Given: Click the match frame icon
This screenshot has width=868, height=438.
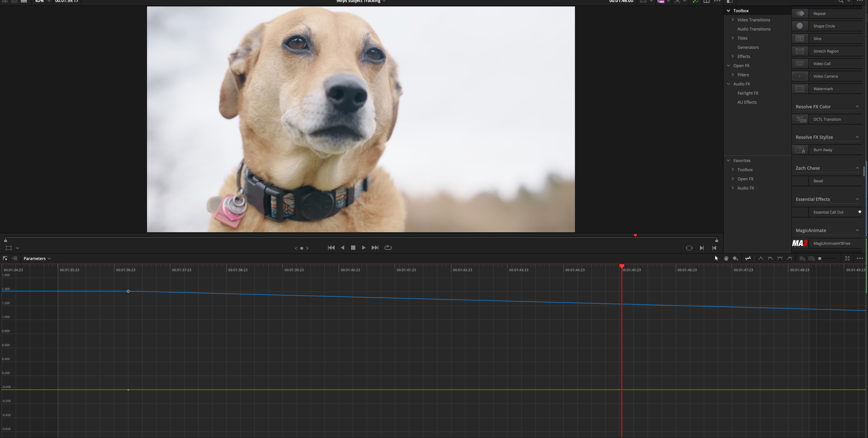Looking at the screenshot, I should click(689, 248).
